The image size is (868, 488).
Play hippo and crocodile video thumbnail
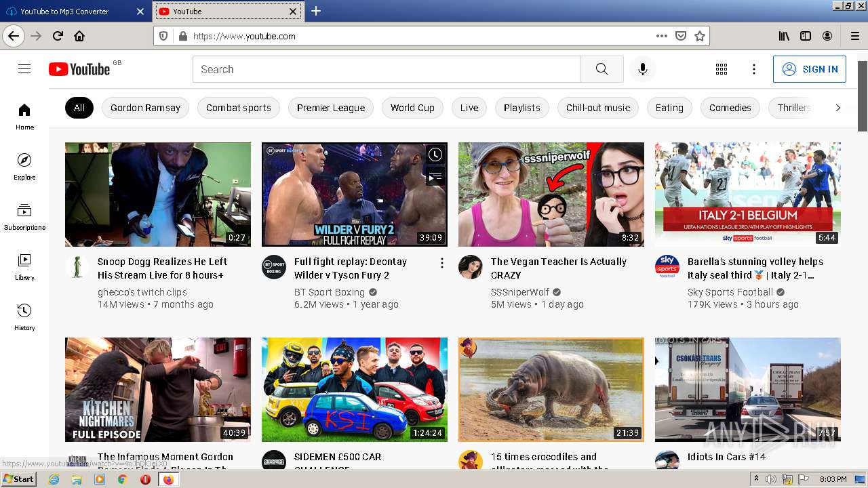551,390
